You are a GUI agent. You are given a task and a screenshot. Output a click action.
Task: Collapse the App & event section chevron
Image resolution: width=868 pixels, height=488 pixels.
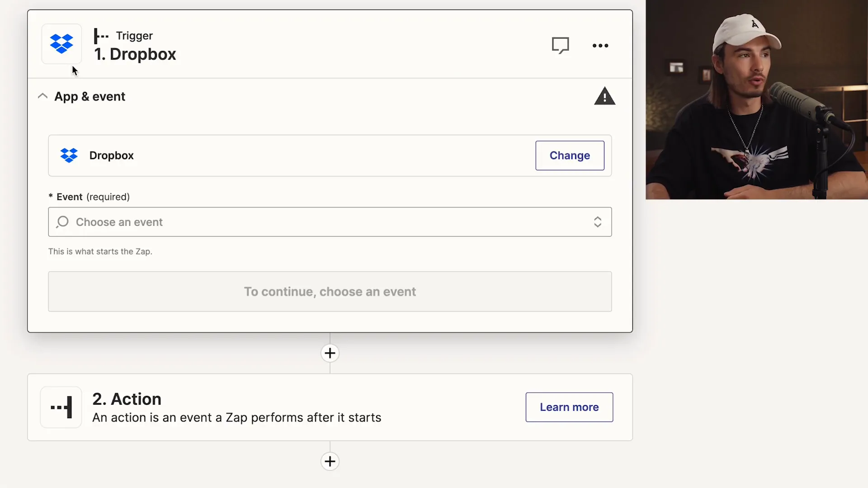point(42,96)
